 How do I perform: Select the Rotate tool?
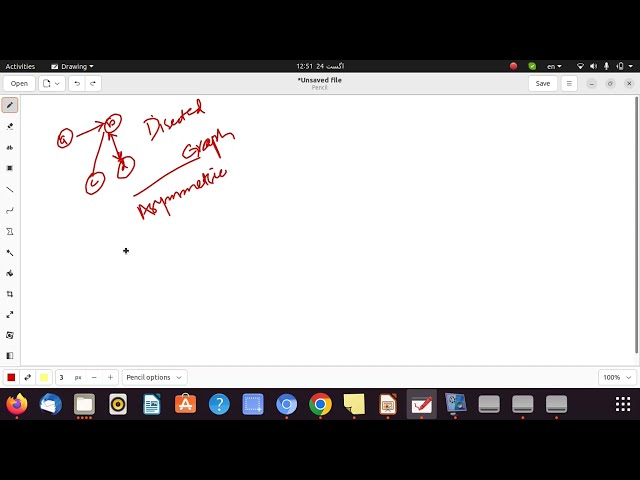click(10, 335)
